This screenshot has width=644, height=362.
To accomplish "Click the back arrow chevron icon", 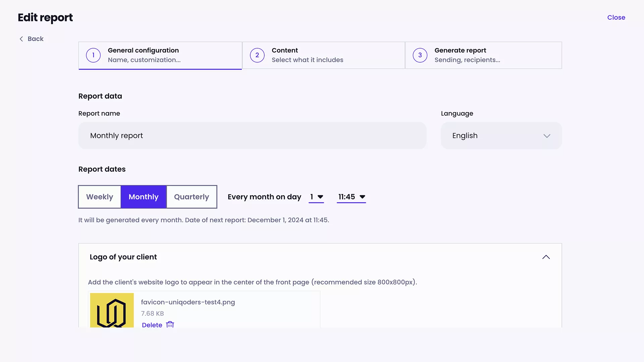I will [21, 39].
